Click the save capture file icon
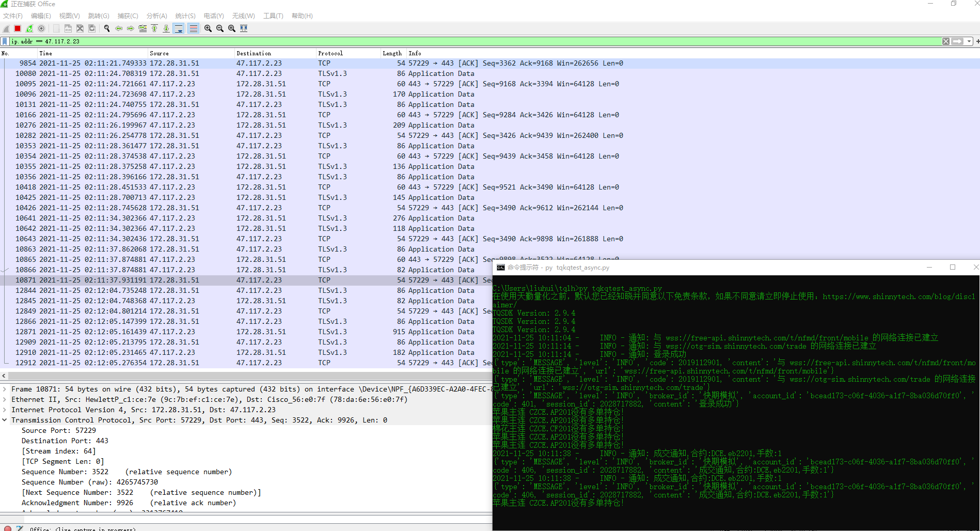980x531 pixels. [68, 28]
